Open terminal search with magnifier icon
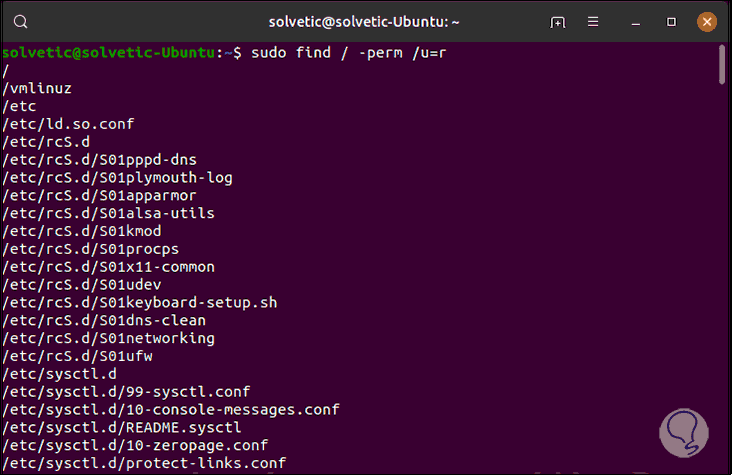Viewport: 732px width, 475px height. pyautogui.click(x=22, y=22)
